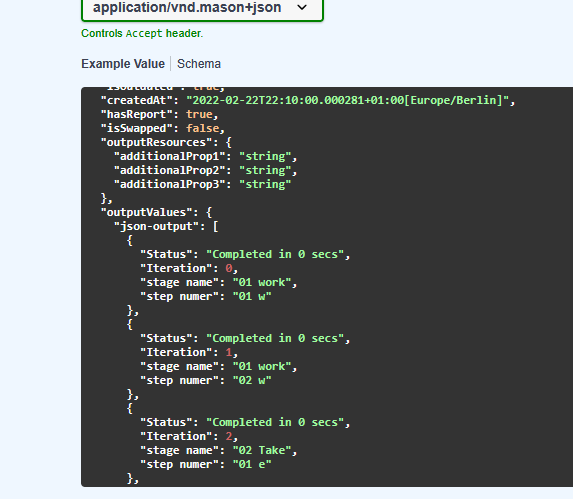Click the "02 Take" stage name value
The width and height of the screenshot is (573, 499).
(262, 450)
